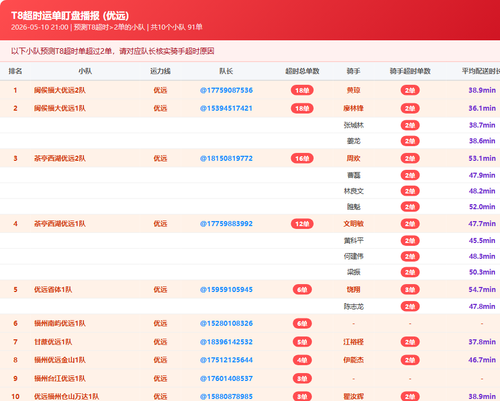Open the captain mention @17601408537

(x=226, y=379)
